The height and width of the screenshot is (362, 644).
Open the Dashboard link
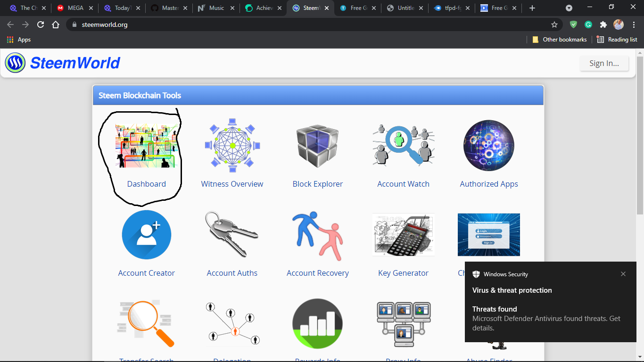point(147,184)
